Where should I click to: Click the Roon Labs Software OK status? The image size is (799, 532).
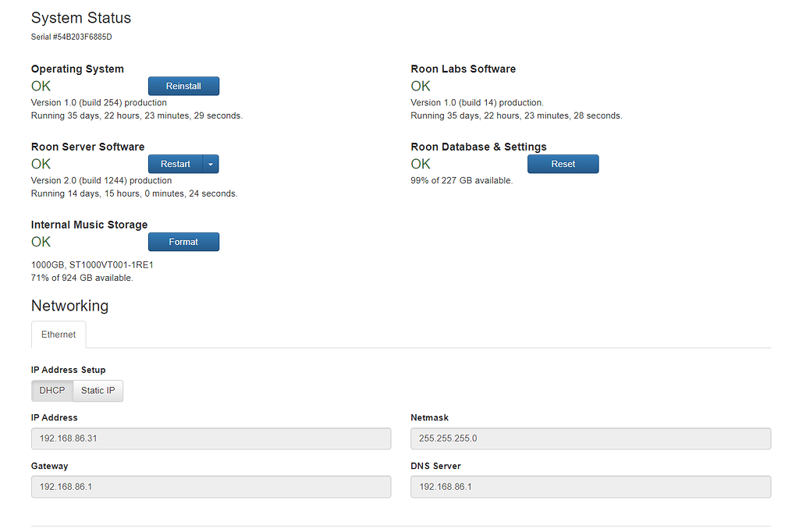point(421,86)
